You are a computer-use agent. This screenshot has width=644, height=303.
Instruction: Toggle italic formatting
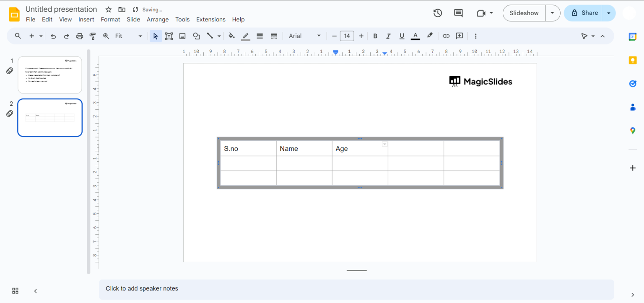388,36
